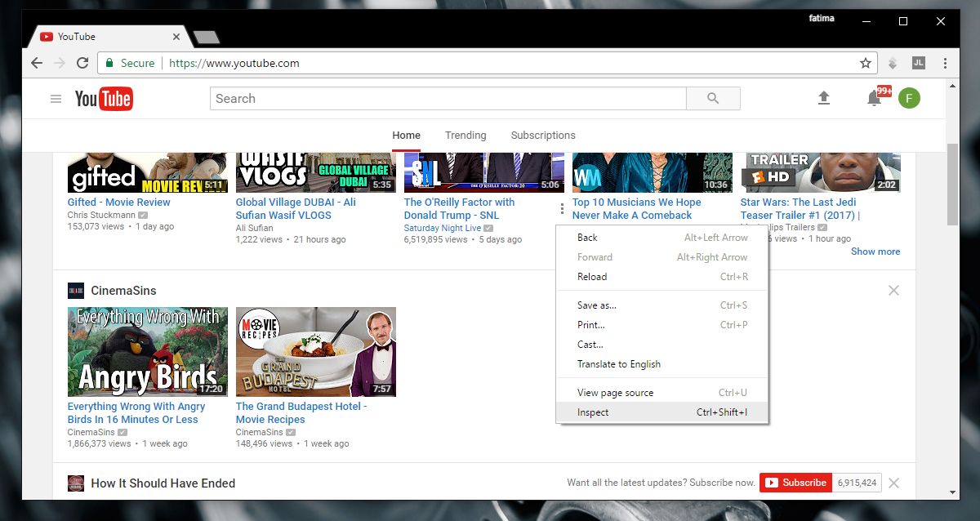Select the Home tab
This screenshot has width=980, height=521.
pos(406,136)
